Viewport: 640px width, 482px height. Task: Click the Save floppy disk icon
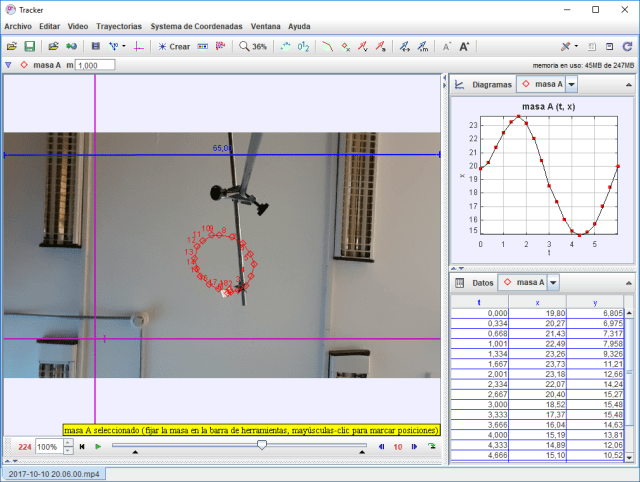(x=30, y=46)
